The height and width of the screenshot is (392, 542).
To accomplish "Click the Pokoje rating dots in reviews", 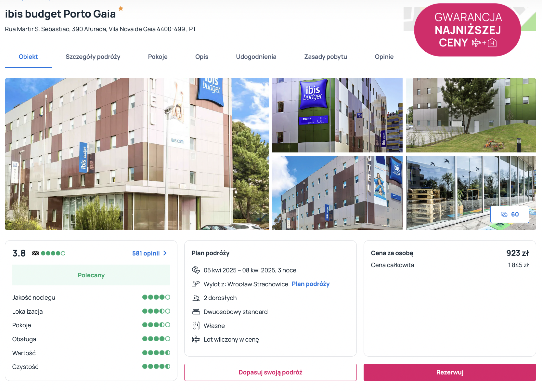I will coord(156,325).
